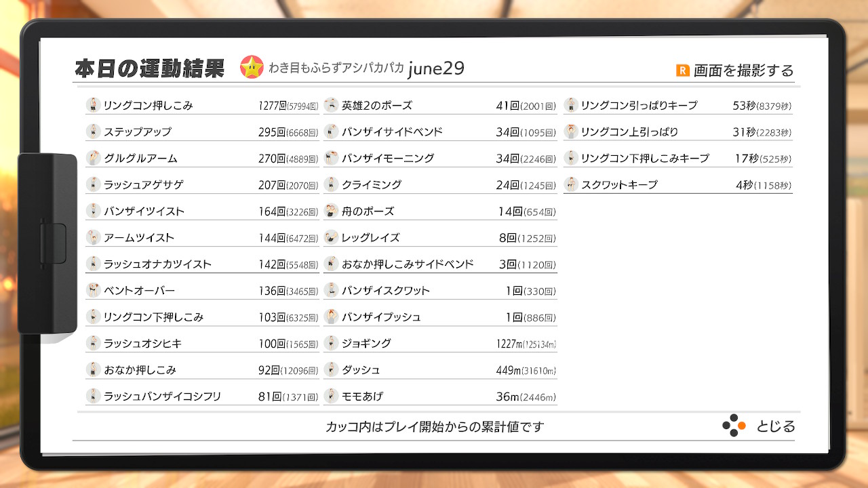868x488 pixels.
Task: Click the ラッシュオナカツイスト exercise icon
Action: click(94, 264)
